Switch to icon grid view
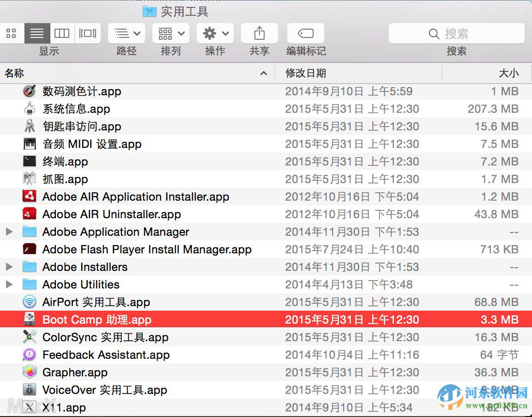The image size is (532, 417). [x=12, y=33]
